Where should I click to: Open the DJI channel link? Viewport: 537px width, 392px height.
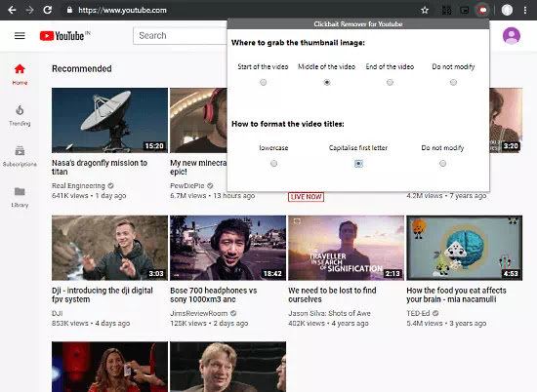click(58, 313)
